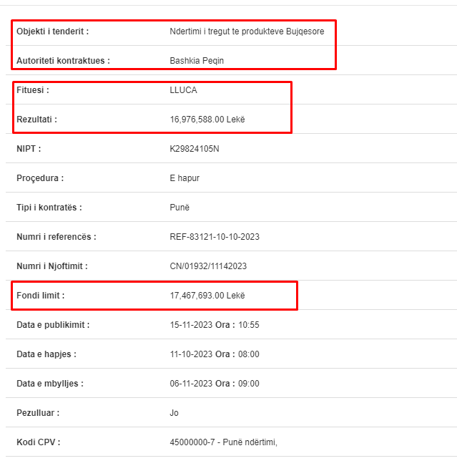Click the Fondi limit label
This screenshot has width=457, height=476.
[x=40, y=296]
